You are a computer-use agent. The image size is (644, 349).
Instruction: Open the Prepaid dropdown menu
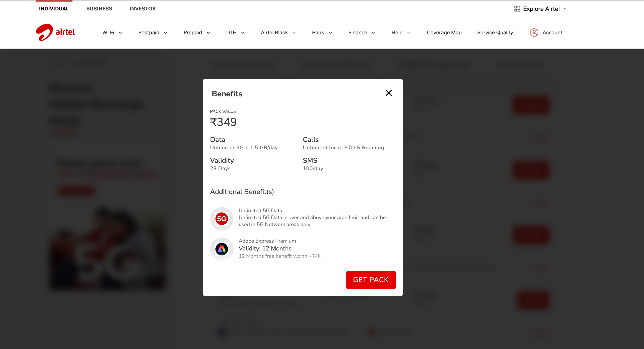197,33
